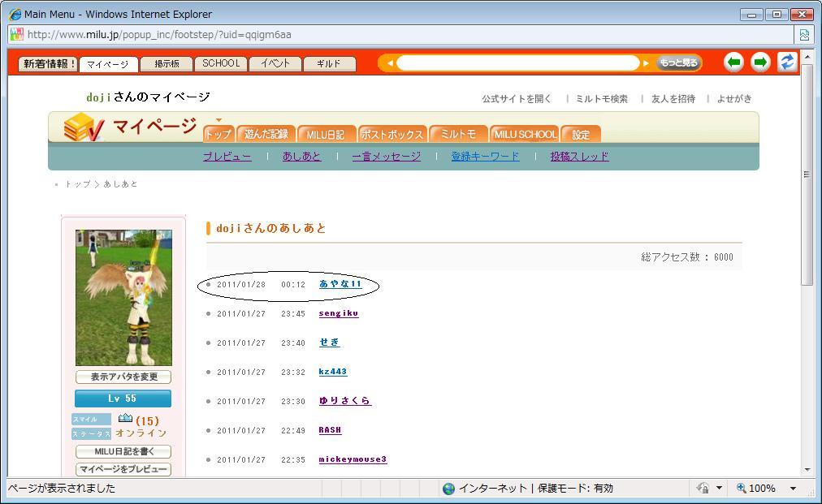Screen dimensions: 822x504
Task: Click the もっと見る button
Action: 677,63
